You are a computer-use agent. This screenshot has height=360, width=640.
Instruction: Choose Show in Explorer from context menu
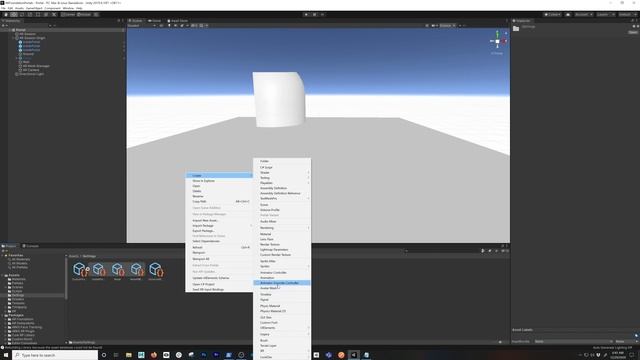click(219, 181)
